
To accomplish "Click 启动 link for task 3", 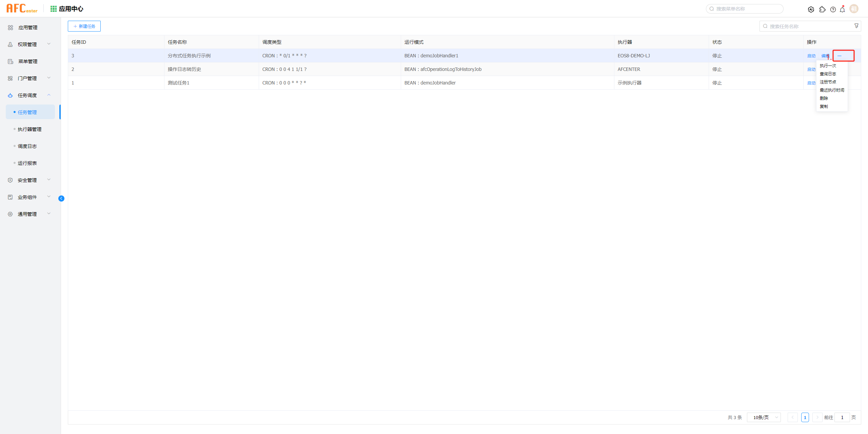I will (x=811, y=56).
